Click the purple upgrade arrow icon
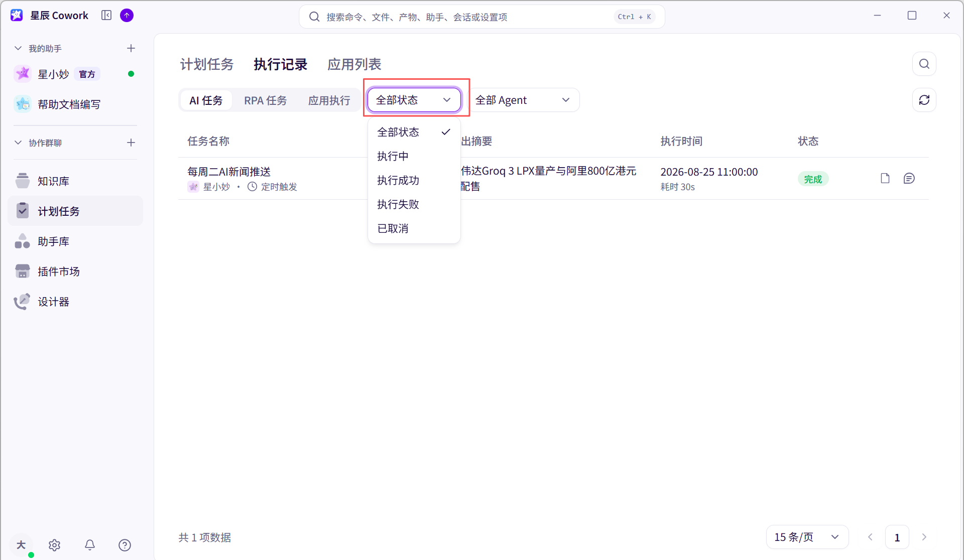The height and width of the screenshot is (560, 964). (127, 16)
